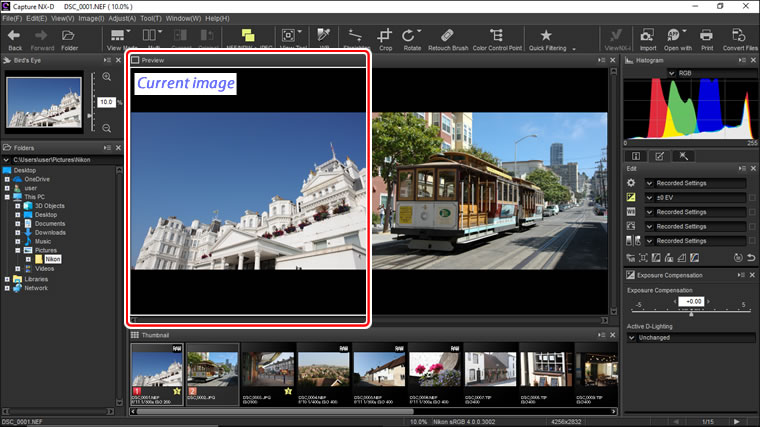Click the exposure compensation icon in Edit panel

point(631,197)
